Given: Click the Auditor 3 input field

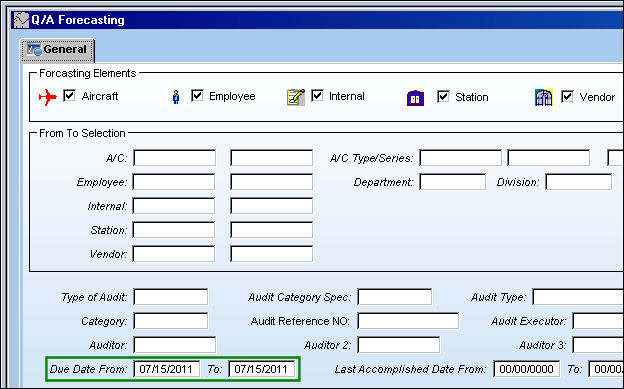Looking at the screenshot, I should pyautogui.click(x=598, y=345).
